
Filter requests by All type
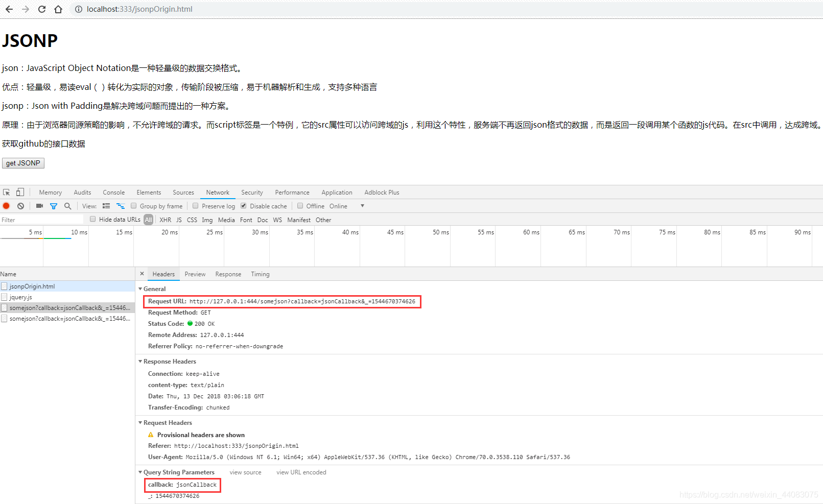(148, 220)
